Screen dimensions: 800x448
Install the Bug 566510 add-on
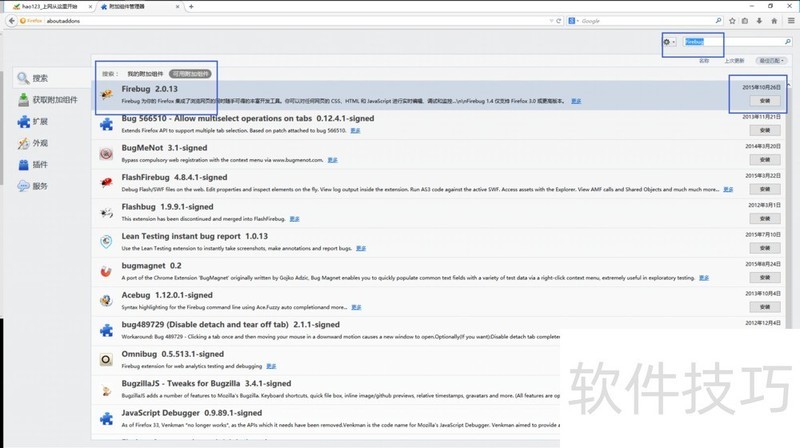(x=765, y=131)
